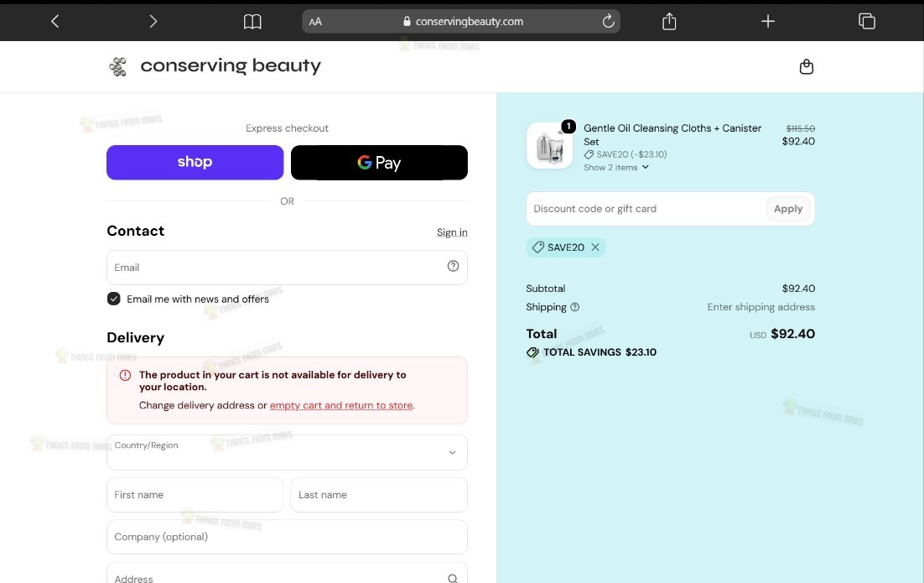
Task: Go back with the browser back arrow
Action: 55,21
